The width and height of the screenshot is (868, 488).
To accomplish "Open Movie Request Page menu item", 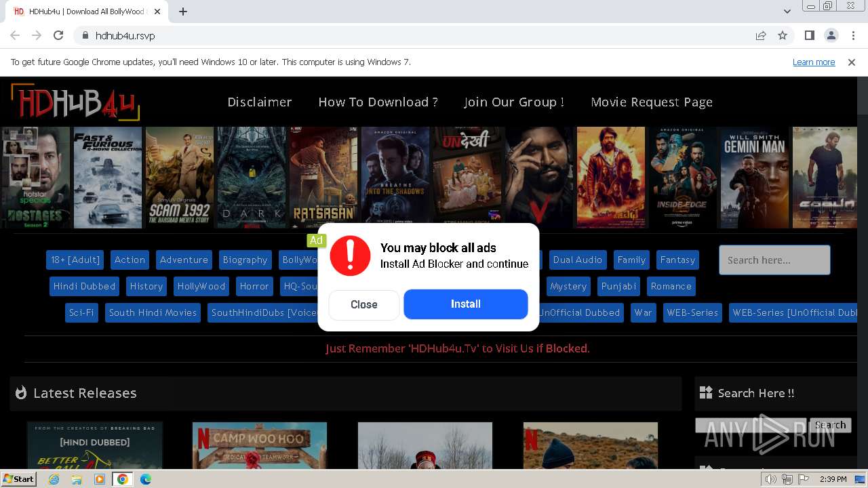I will (652, 102).
